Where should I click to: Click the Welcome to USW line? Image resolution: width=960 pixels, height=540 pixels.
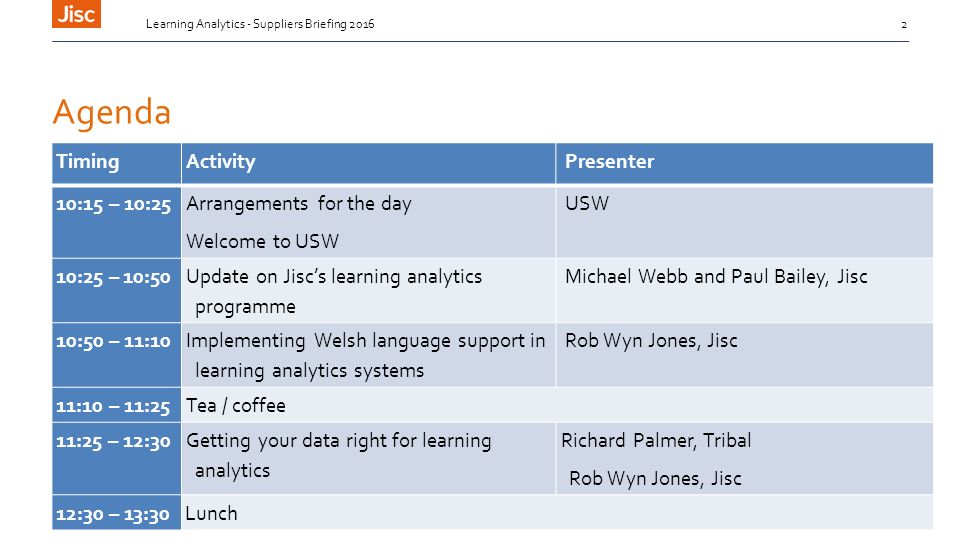262,241
